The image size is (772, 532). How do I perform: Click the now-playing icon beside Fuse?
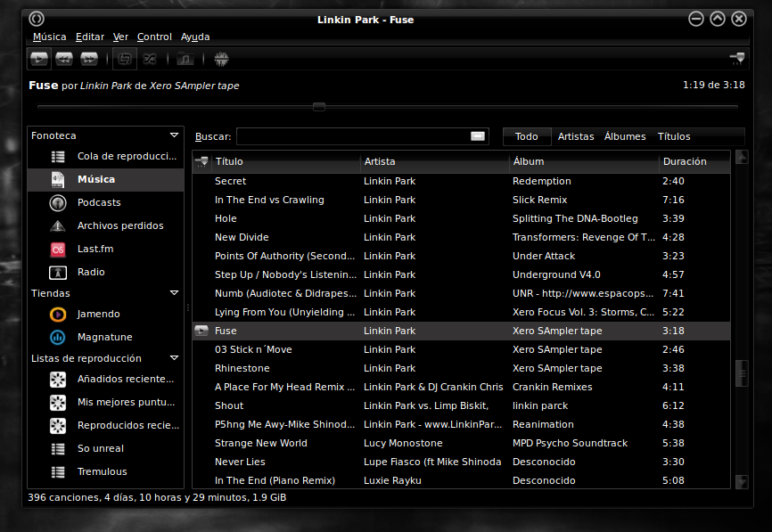[x=201, y=331]
